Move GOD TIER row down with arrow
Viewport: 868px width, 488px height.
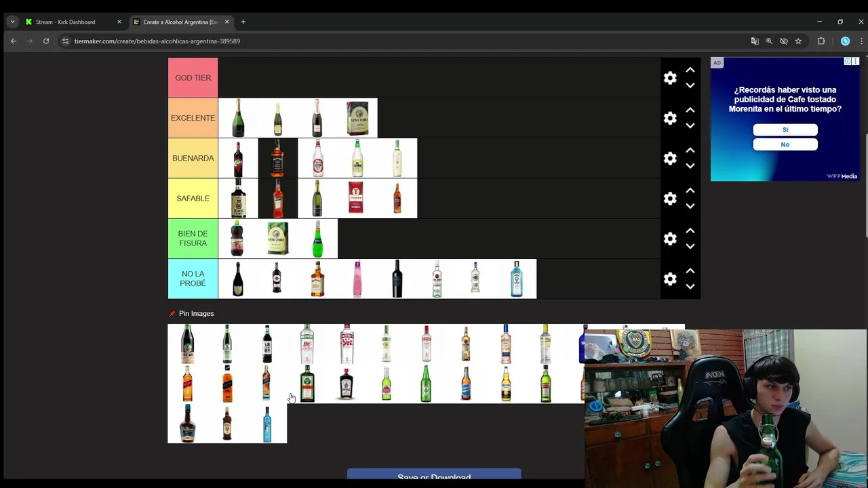coord(690,85)
